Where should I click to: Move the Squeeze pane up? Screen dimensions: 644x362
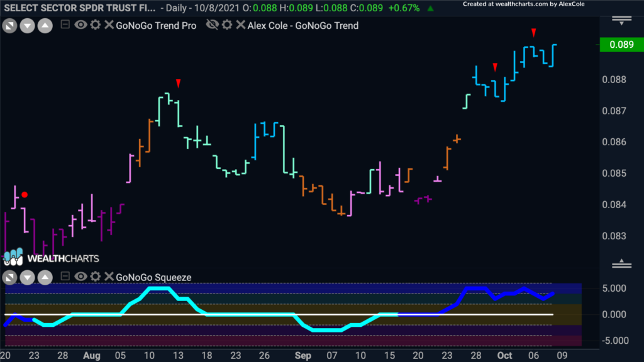coord(45,277)
